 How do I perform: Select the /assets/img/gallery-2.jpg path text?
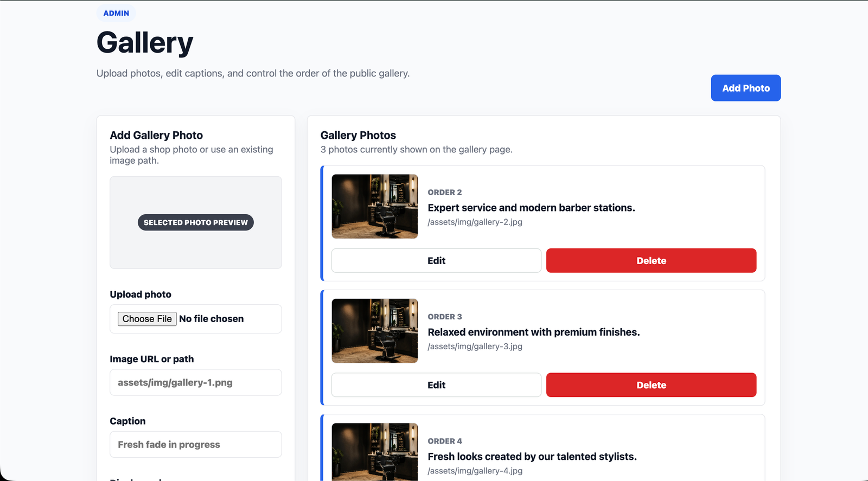coord(475,222)
